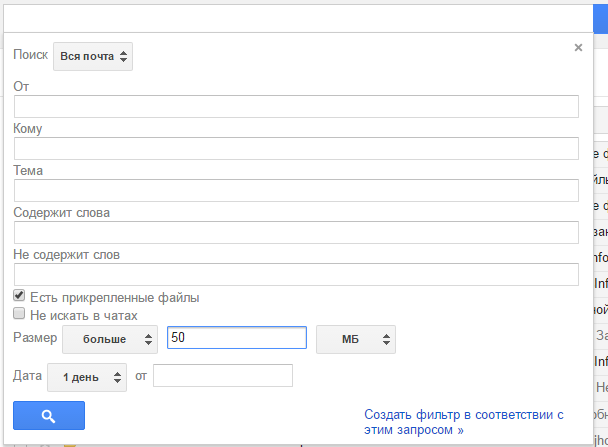Viewport: 608px width, 447px height.
Task: Click the Gmail search button behind the dialog
Action: click(598, 17)
